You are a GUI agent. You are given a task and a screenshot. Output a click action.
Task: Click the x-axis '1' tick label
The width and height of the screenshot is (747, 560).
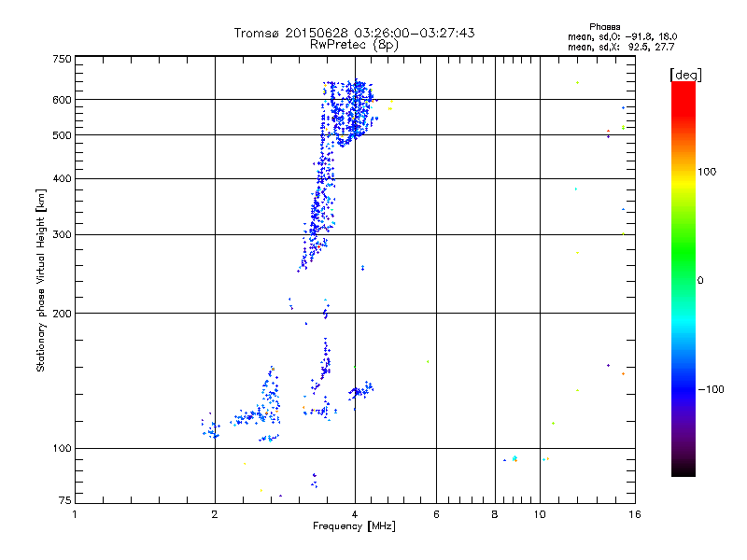[x=75, y=514]
